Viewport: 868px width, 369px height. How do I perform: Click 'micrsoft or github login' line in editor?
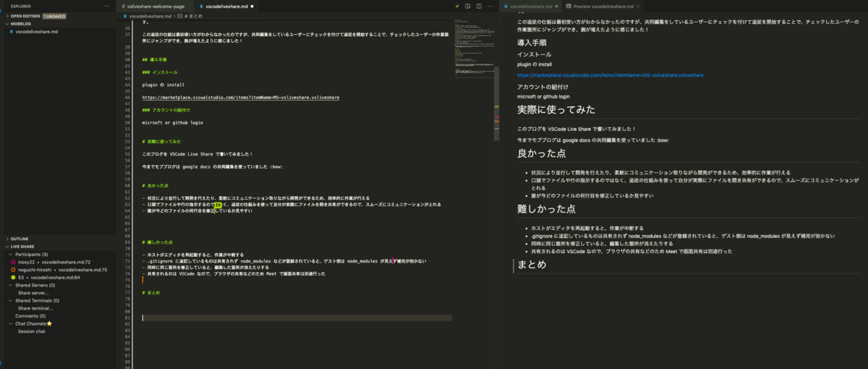(173, 122)
